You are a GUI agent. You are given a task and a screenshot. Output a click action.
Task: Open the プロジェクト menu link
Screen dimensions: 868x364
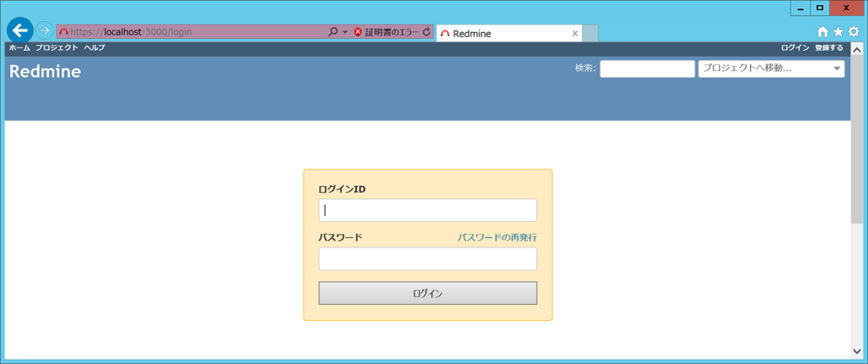click(x=57, y=48)
